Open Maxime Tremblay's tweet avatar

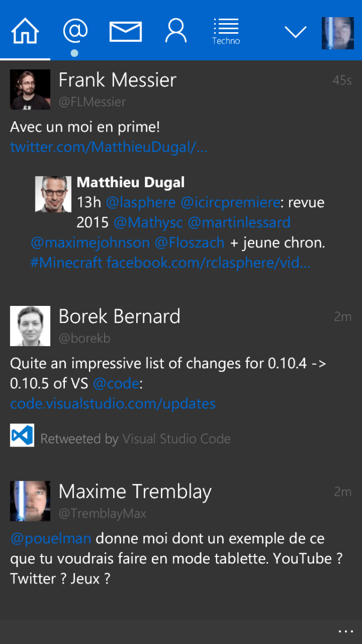(x=30, y=501)
